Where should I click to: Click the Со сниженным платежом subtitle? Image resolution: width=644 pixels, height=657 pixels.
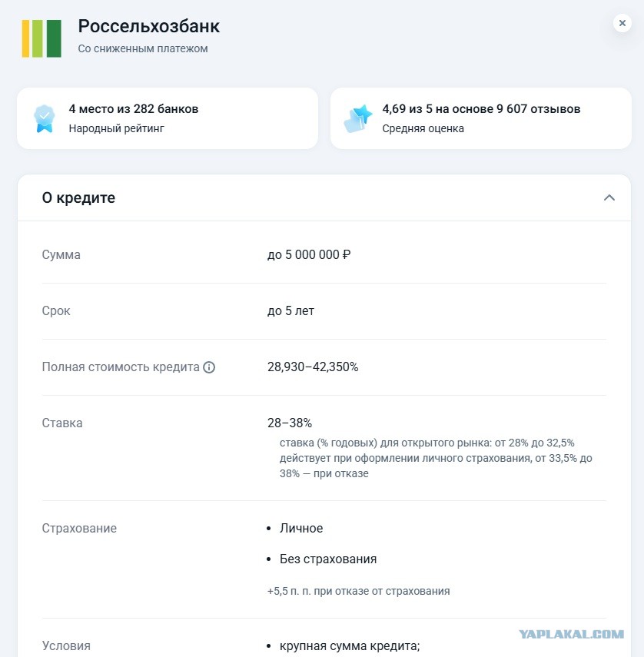tap(143, 48)
